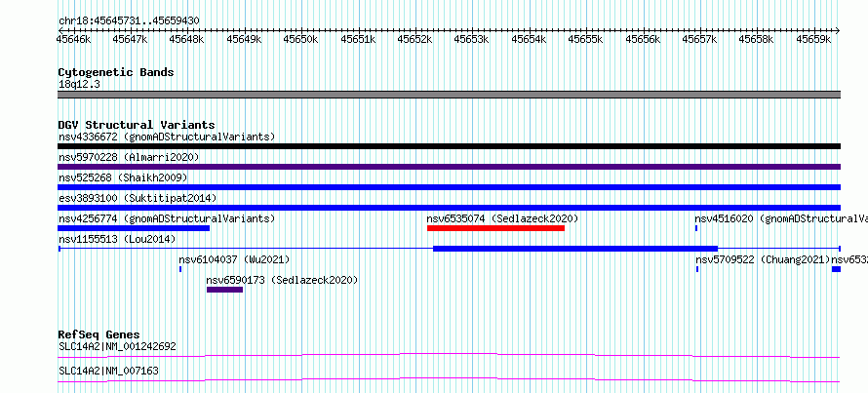
Task: Open the esv3893100 Suktitipat2014 variant bar
Action: [x=449, y=208]
